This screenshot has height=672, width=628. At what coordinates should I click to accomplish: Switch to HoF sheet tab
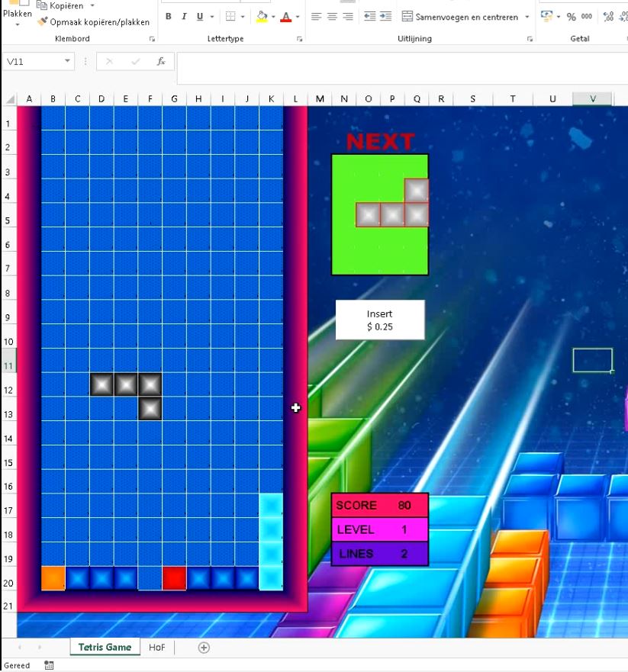[x=157, y=647]
